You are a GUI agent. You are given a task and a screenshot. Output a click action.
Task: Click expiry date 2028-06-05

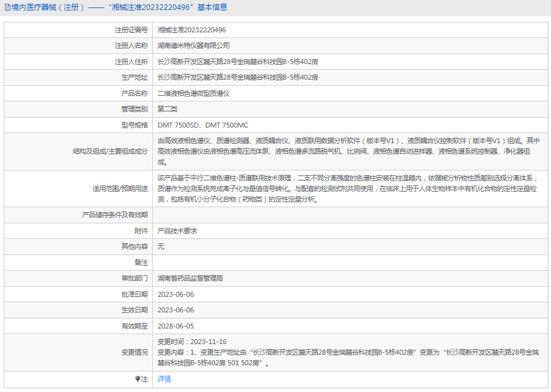[x=176, y=326]
